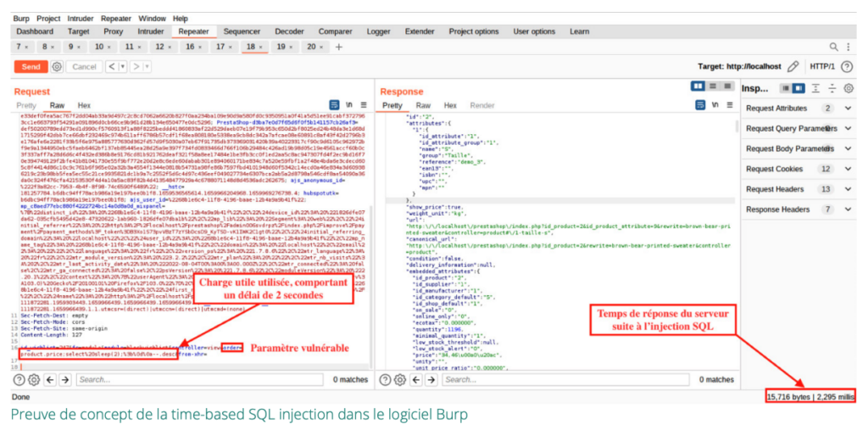Open search settings gear below Request panel
868x430 pixels.
tap(34, 380)
